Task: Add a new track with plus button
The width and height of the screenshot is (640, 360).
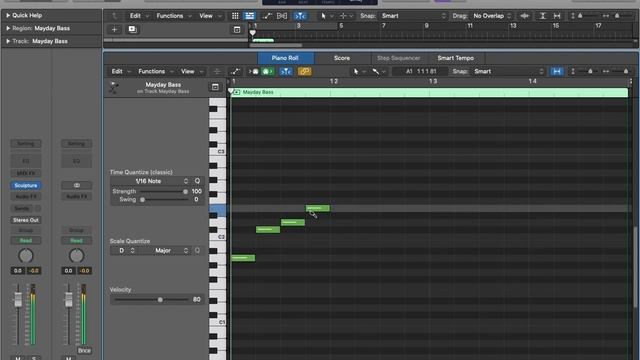Action: [114, 29]
